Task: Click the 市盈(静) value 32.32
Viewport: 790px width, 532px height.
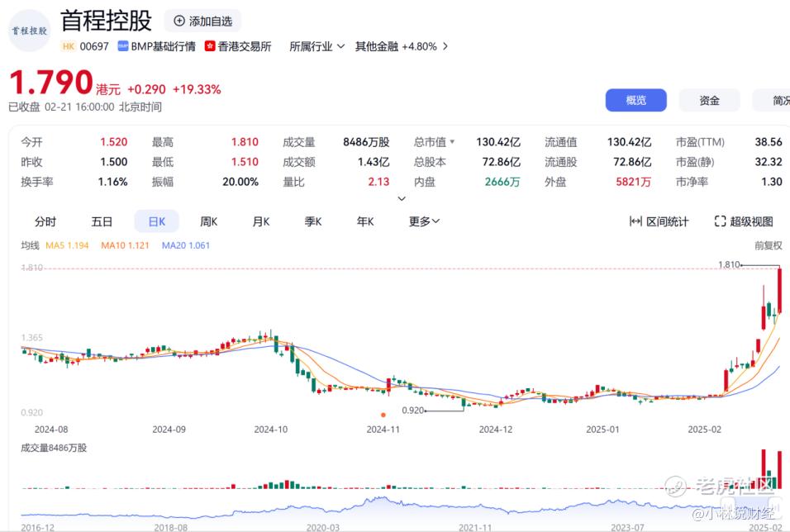Action: click(769, 162)
